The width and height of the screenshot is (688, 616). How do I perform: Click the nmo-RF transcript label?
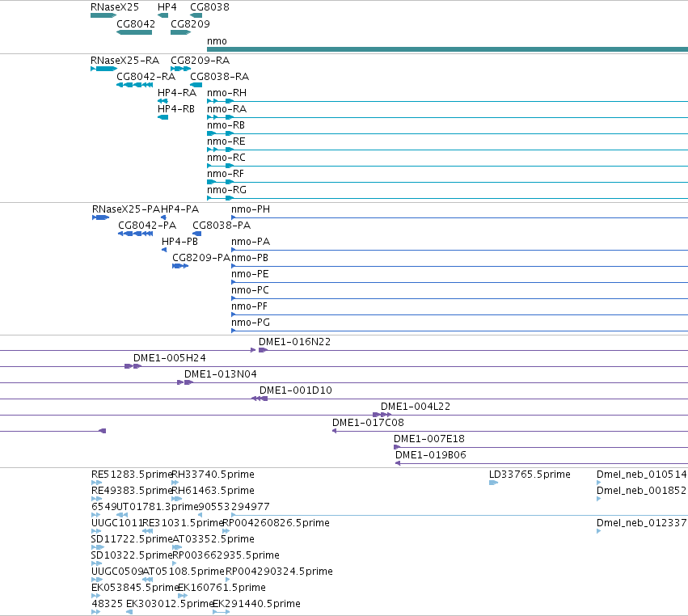click(x=225, y=174)
